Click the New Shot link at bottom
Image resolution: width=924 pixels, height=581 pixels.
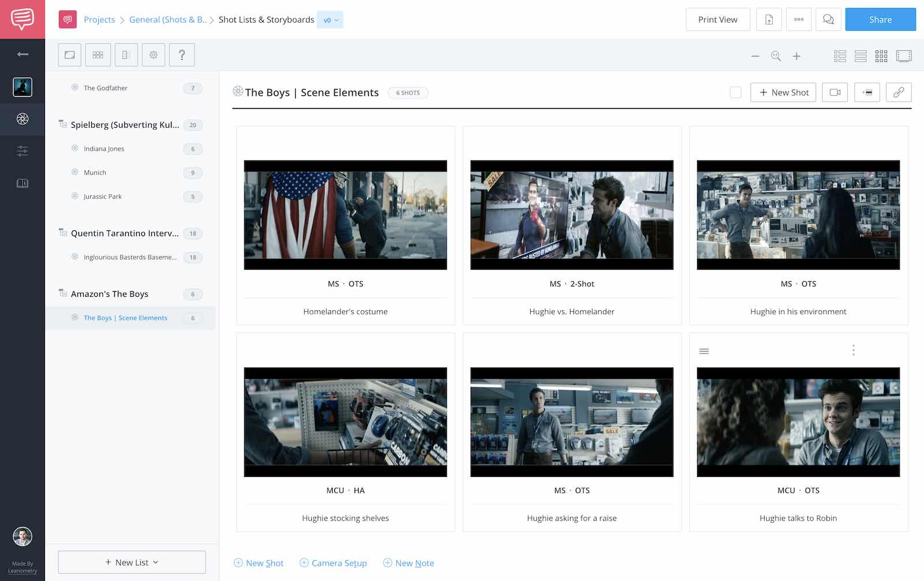point(259,563)
